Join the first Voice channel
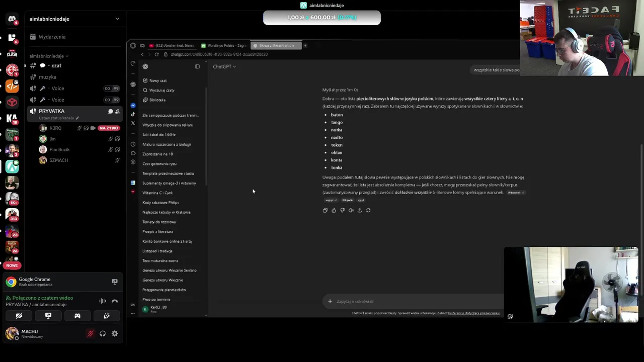644x362 pixels. pyautogui.click(x=74, y=88)
